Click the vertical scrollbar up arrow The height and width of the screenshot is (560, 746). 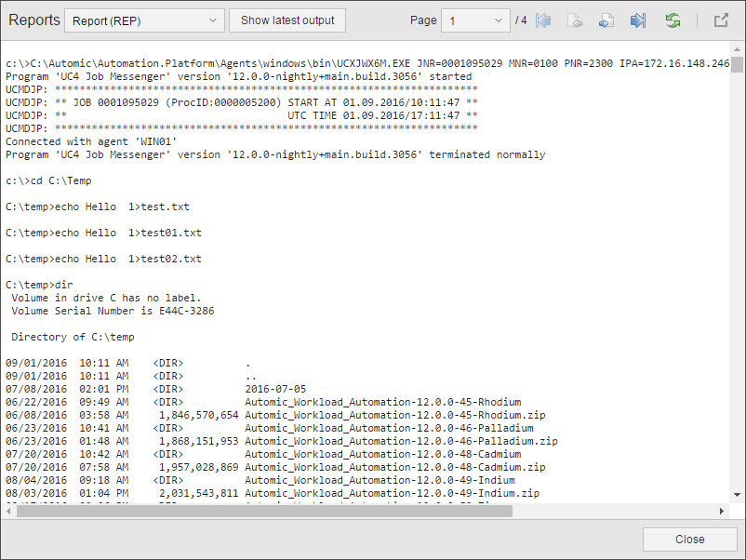[x=737, y=49]
